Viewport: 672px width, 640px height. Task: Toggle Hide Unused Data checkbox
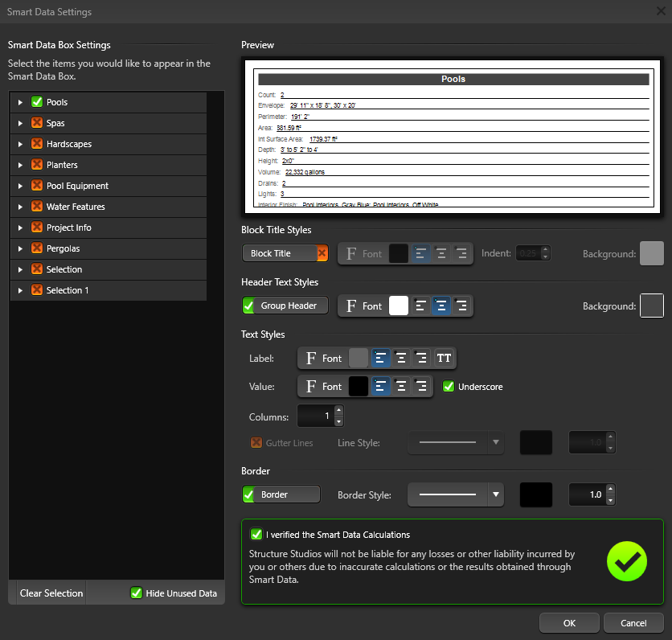click(137, 593)
